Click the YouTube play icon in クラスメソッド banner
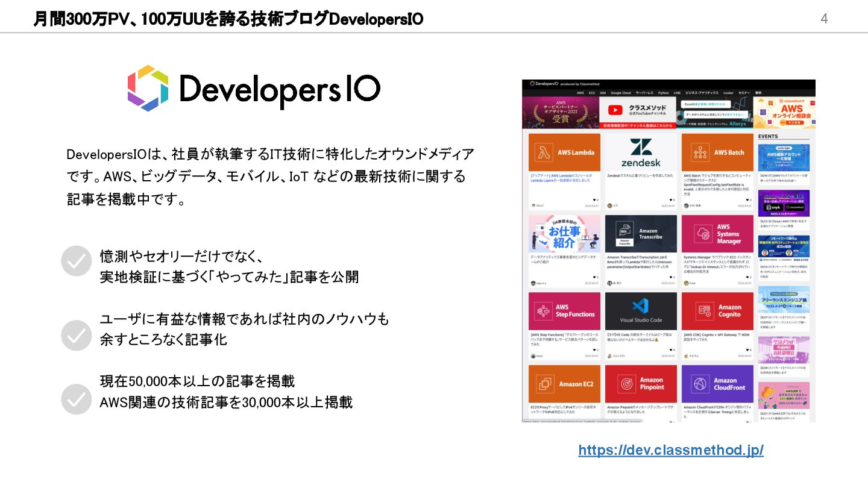Viewport: 868px width, 488px height. [x=615, y=110]
